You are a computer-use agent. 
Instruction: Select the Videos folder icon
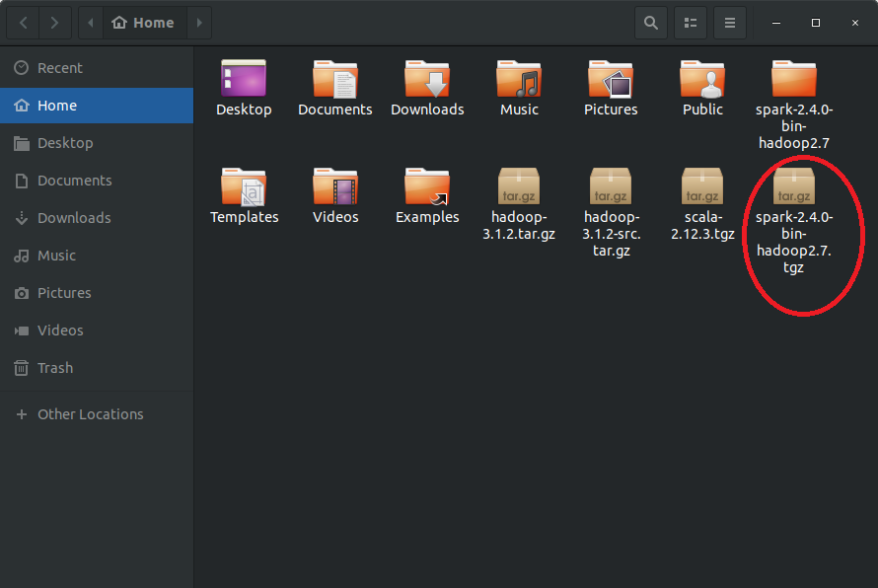pos(334,185)
